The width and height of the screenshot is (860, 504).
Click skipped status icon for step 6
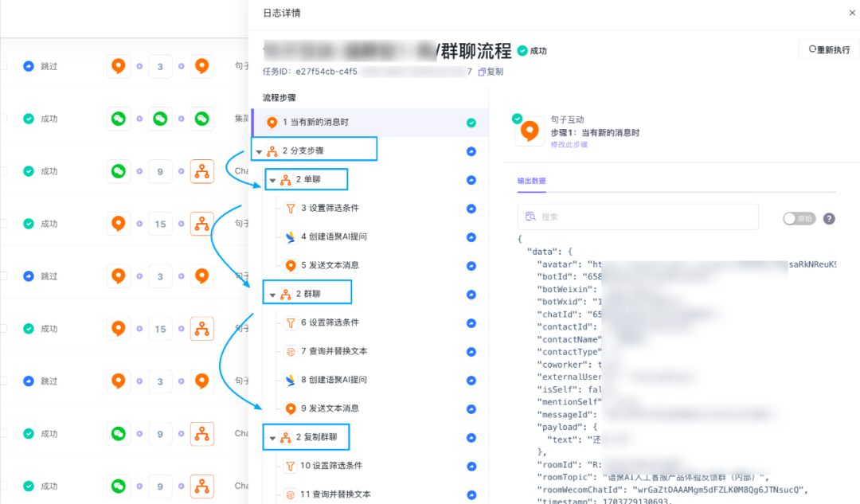471,323
